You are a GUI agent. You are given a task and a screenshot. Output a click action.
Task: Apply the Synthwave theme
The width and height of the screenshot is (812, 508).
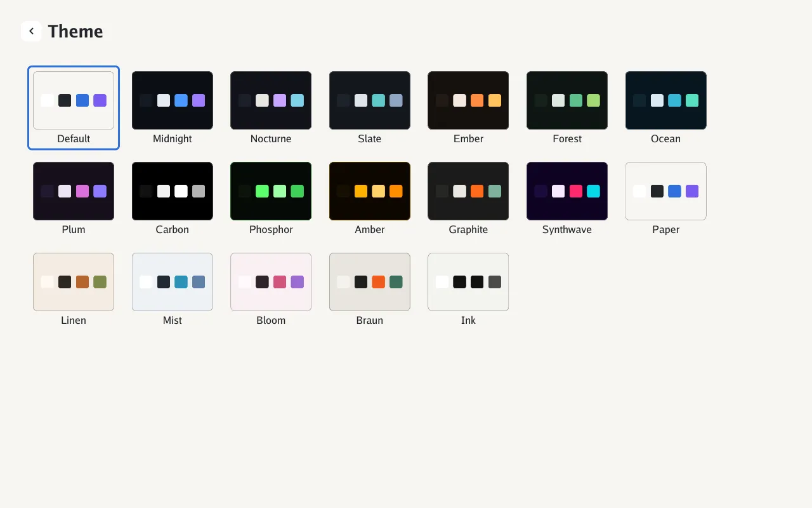coord(567,199)
